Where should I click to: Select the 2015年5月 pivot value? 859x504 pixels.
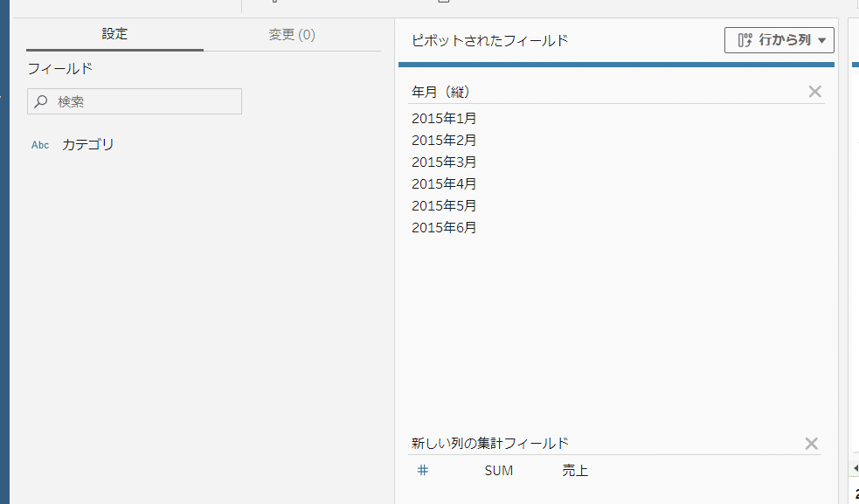(444, 206)
